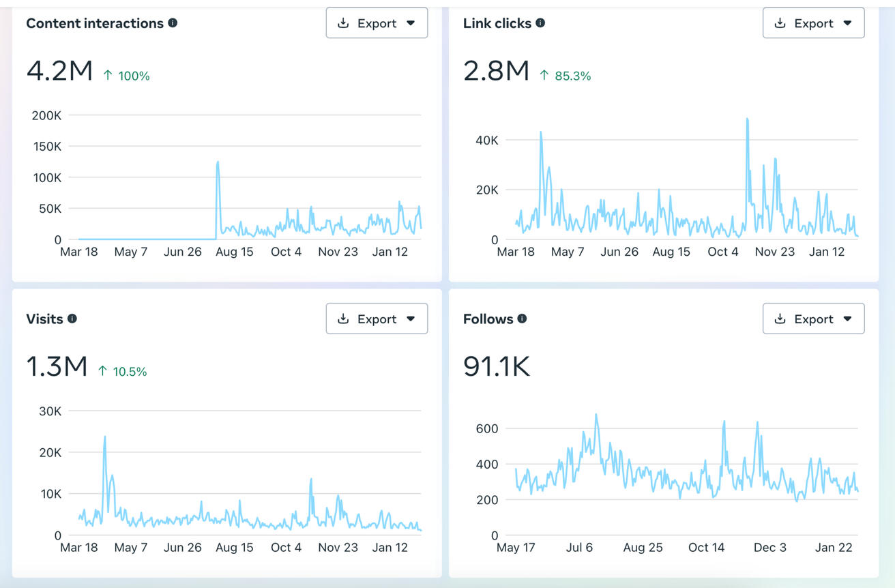Click the Export button on Link clicks card
Image resolution: width=895 pixels, height=588 pixels.
[x=813, y=23]
